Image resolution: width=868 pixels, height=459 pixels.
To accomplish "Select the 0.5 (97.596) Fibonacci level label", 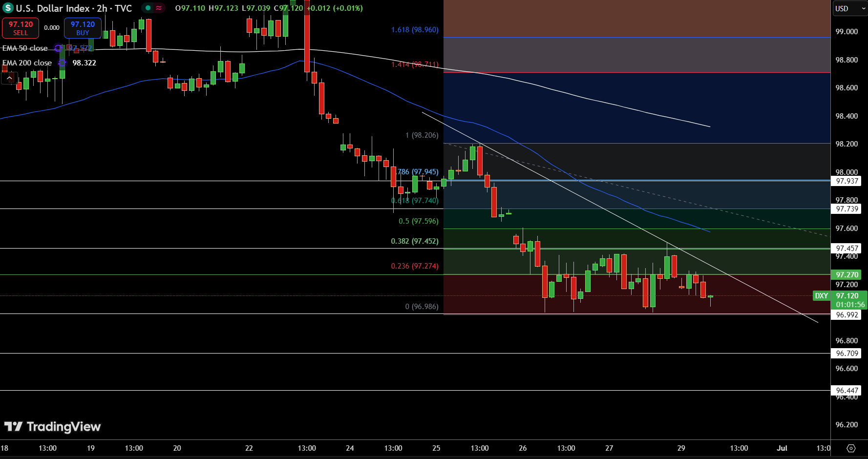I will tap(419, 221).
